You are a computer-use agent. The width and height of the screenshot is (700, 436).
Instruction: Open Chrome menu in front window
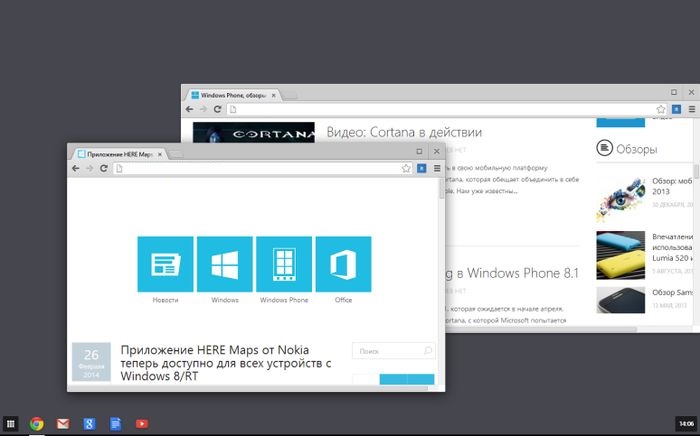(436, 169)
